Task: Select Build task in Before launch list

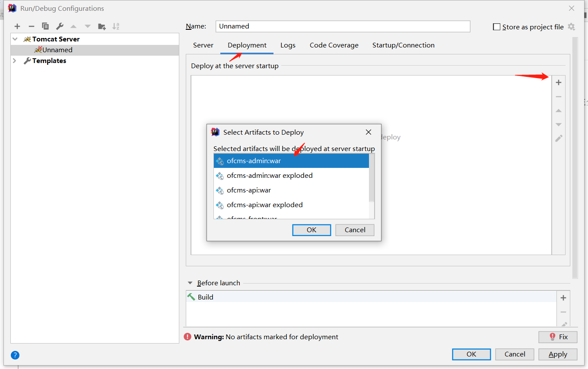Action: click(371, 297)
